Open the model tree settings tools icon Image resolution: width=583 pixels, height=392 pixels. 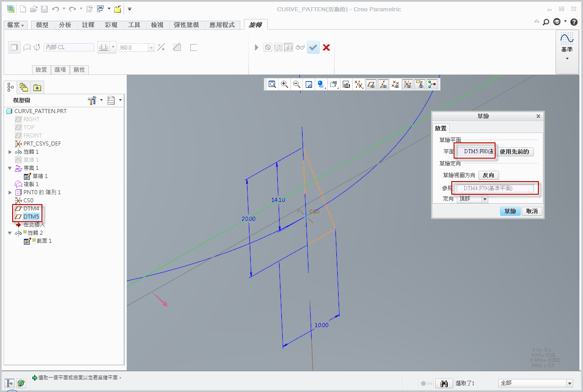click(92, 100)
